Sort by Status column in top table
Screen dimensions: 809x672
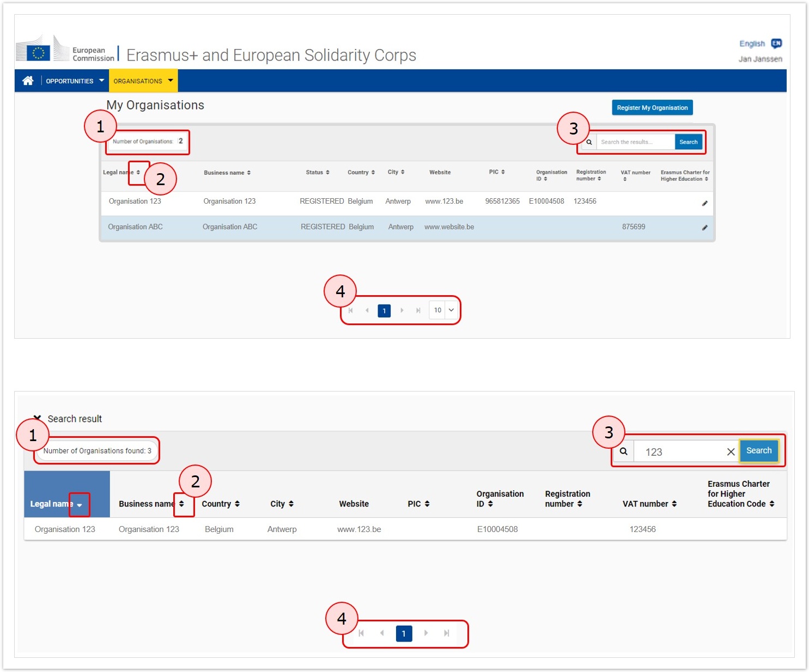pos(318,172)
